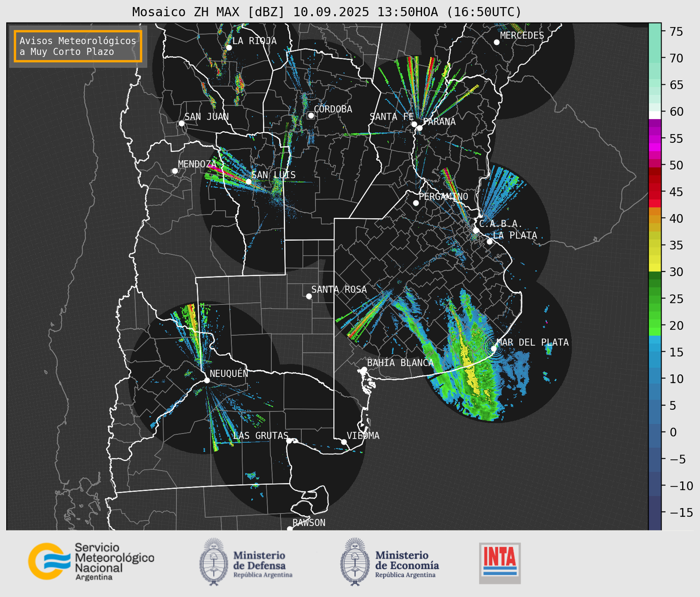The image size is (700, 597).
Task: Select the Mendoza city marker dot
Action: click(x=175, y=171)
